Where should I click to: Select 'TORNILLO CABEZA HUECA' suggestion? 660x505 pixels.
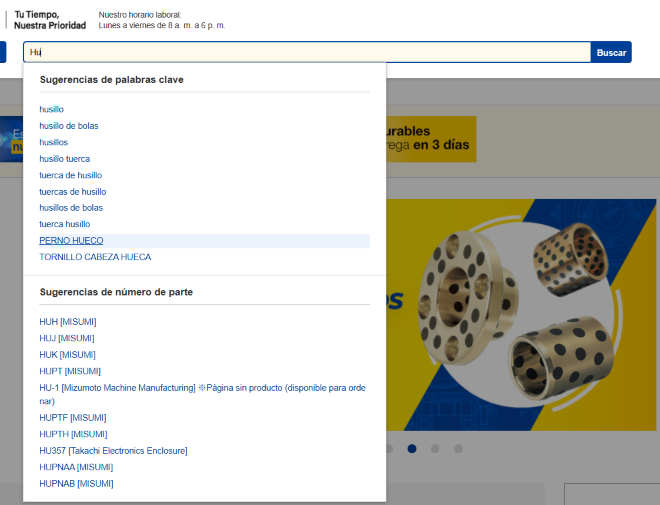point(95,257)
